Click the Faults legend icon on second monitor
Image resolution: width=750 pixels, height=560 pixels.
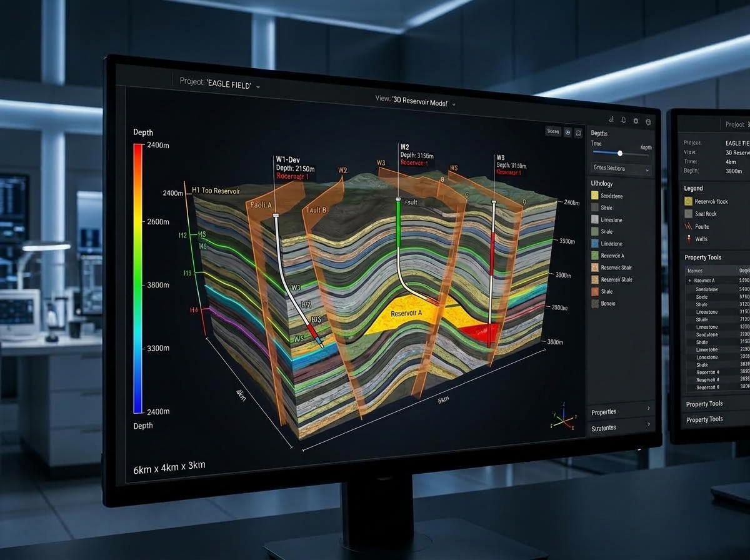click(689, 226)
